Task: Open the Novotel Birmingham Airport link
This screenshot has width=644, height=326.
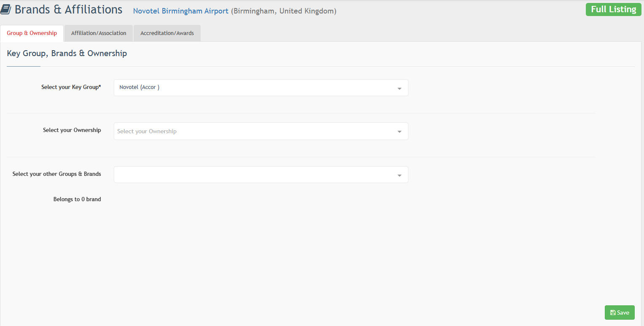Action: [181, 11]
